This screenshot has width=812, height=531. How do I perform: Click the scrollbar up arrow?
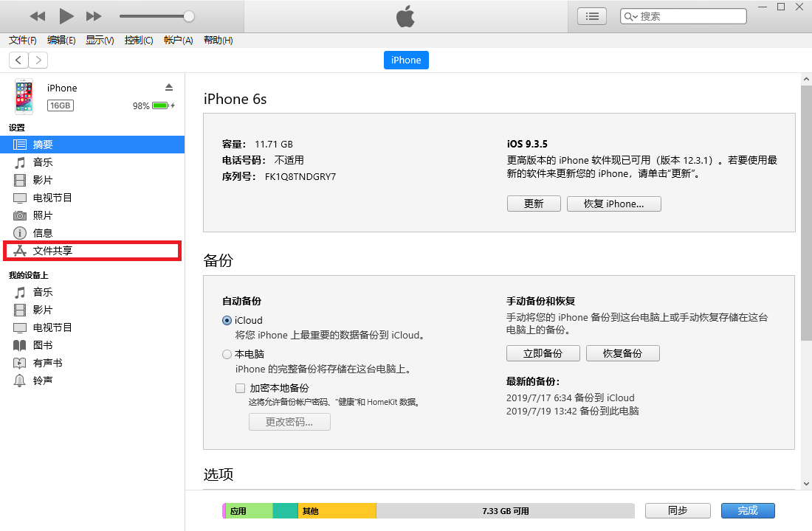tap(806, 79)
